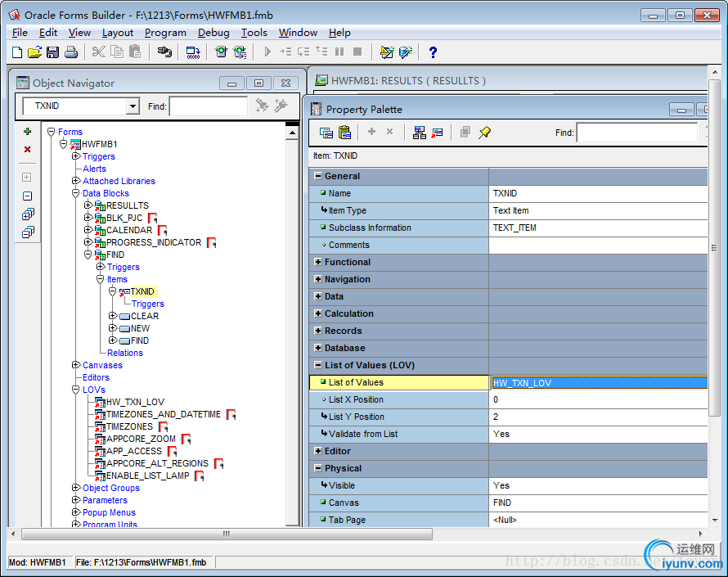The width and height of the screenshot is (728, 577).
Task: Open the TXNID dropdown in Object Navigator
Action: click(133, 106)
